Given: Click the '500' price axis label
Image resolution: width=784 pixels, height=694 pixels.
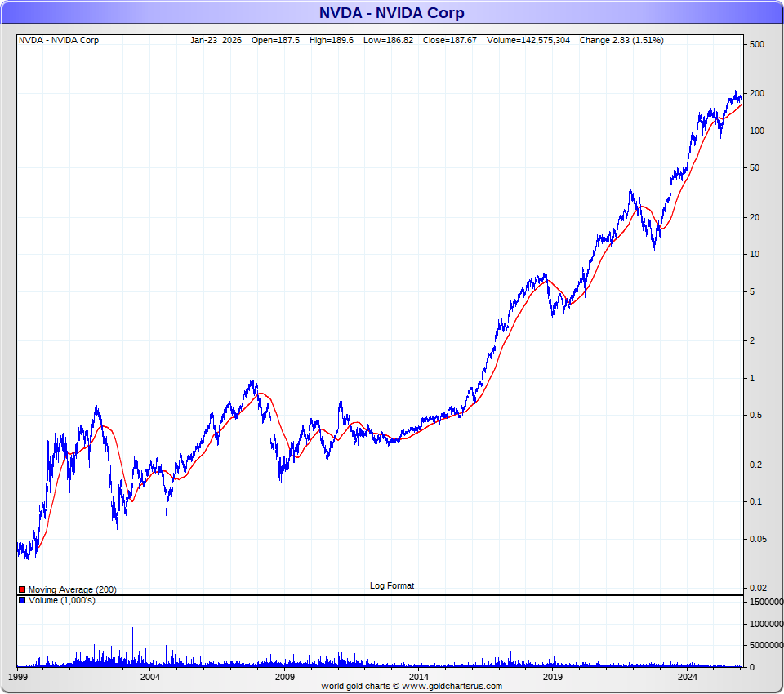Looking at the screenshot, I should pos(757,44).
